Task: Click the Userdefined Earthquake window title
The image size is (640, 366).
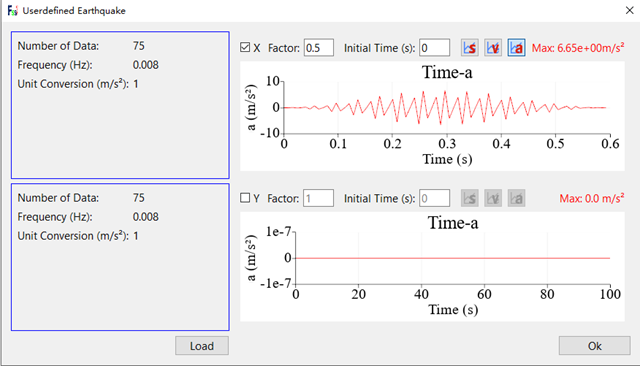Action: click(74, 11)
